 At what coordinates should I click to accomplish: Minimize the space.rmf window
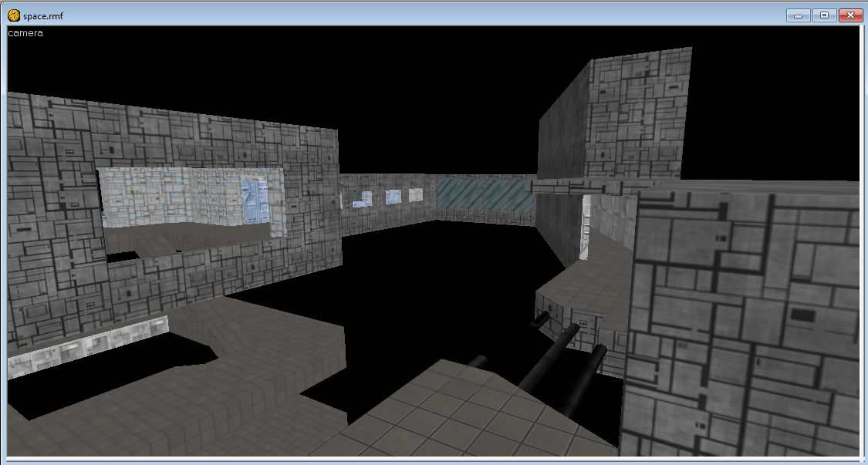point(797,15)
